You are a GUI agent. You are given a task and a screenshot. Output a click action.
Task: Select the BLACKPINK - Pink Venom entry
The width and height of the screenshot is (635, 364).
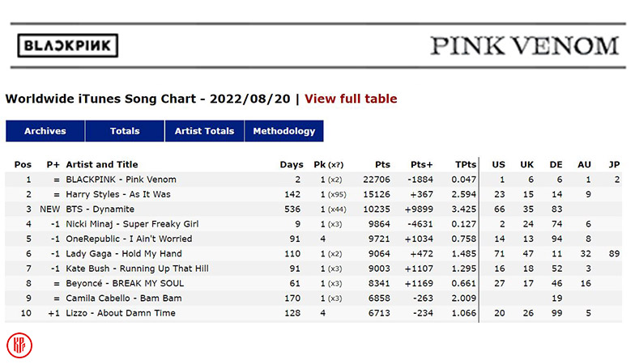121,180
